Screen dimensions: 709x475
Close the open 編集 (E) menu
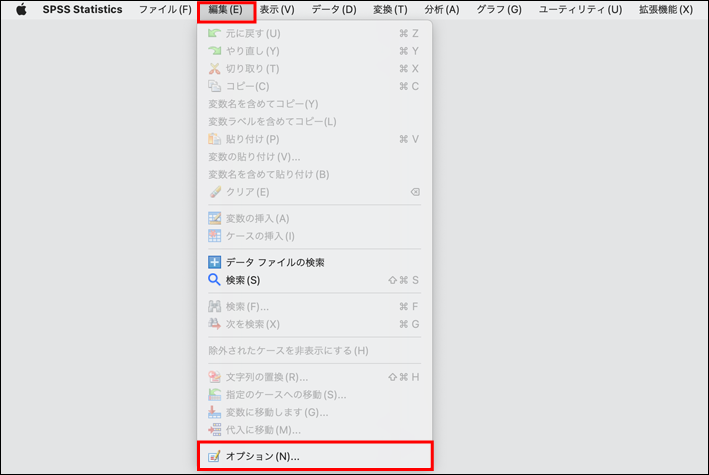click(x=226, y=10)
